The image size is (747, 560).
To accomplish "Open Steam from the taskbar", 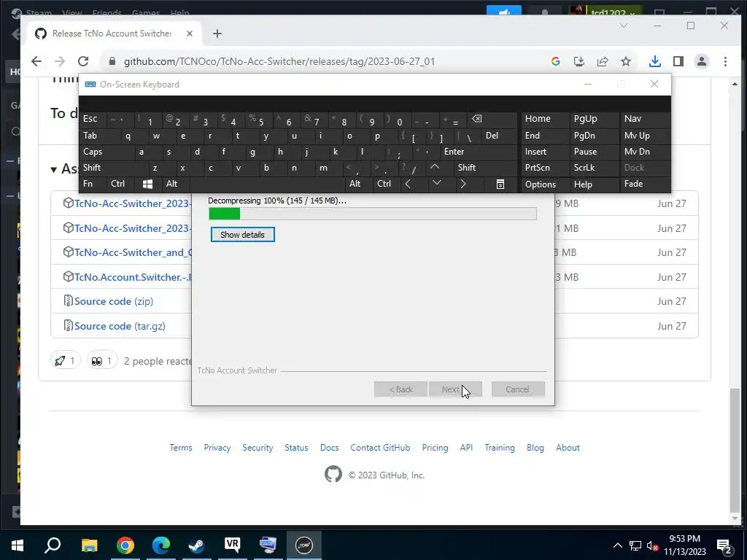I will tap(196, 545).
